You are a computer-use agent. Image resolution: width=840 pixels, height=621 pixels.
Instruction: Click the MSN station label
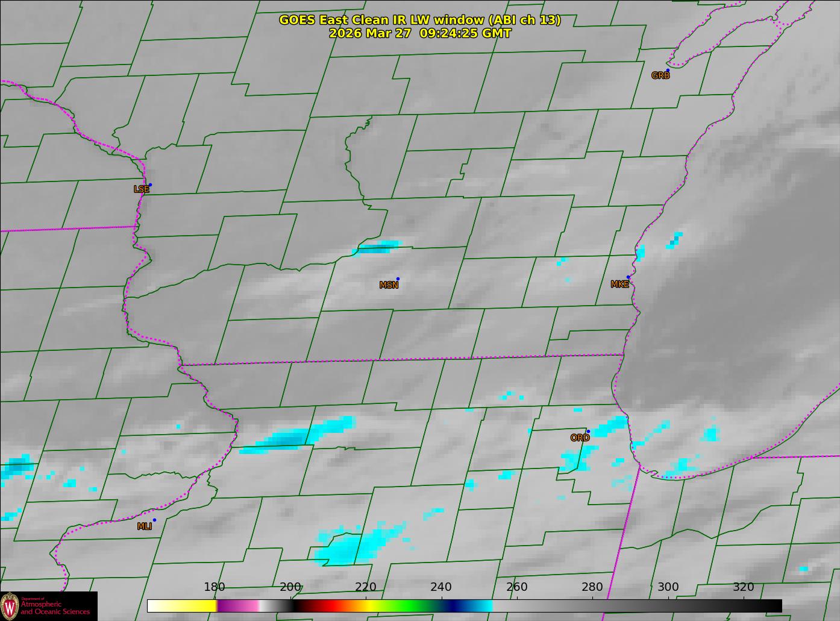pyautogui.click(x=389, y=285)
